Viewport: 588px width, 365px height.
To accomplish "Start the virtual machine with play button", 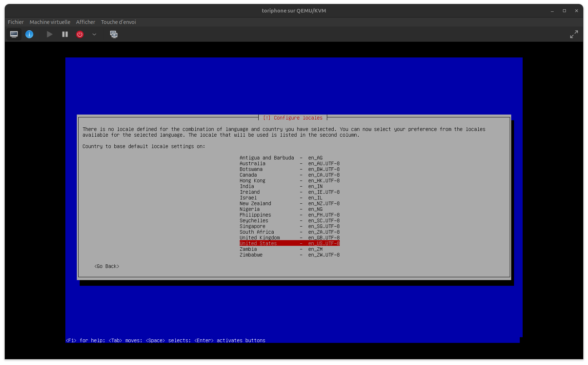I will pos(50,34).
